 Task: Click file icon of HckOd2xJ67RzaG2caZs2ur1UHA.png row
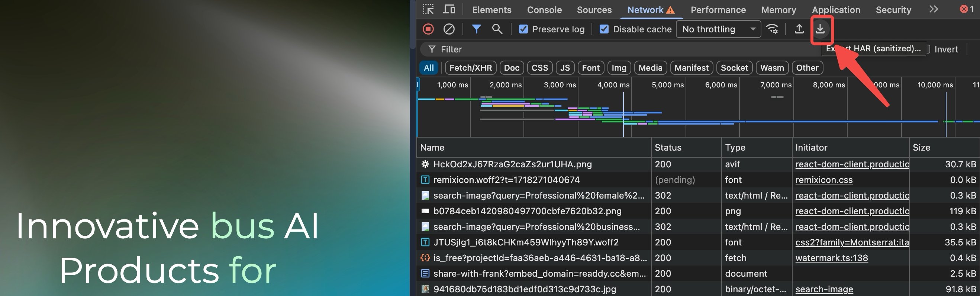425,164
